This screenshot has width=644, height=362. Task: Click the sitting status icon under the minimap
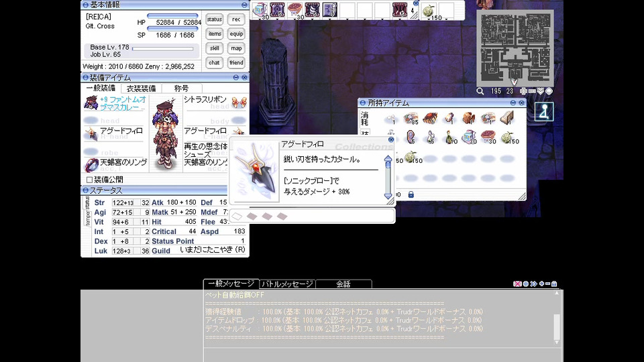[544, 112]
